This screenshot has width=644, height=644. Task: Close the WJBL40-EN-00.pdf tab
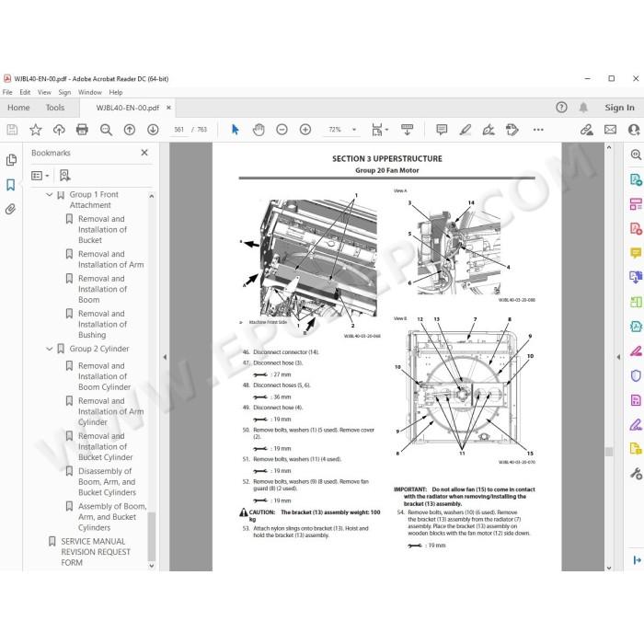[x=168, y=108]
